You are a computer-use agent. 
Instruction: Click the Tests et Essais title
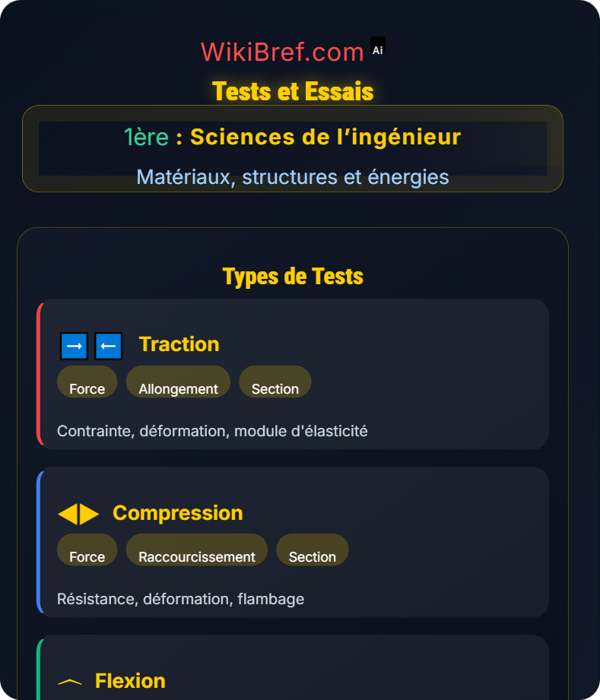click(x=293, y=91)
